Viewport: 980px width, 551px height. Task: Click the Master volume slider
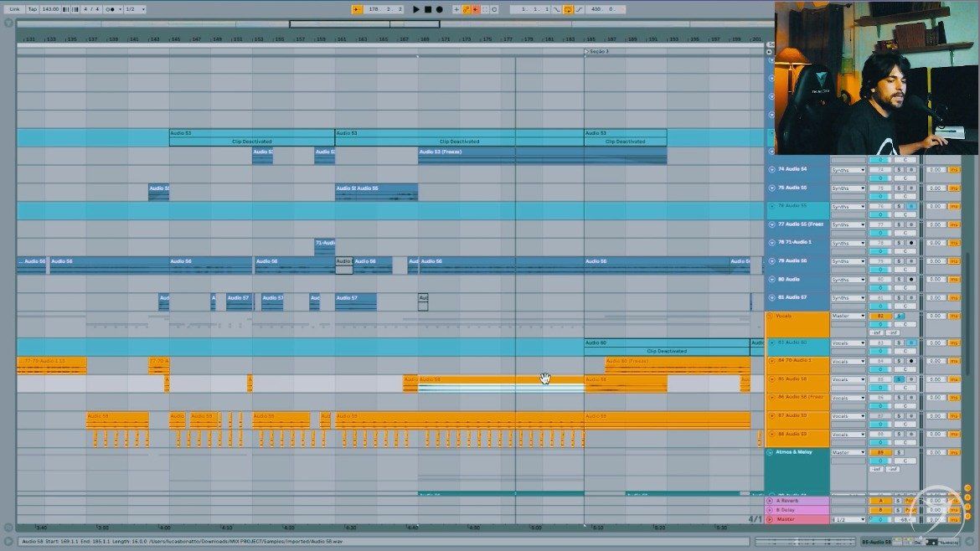(x=880, y=520)
